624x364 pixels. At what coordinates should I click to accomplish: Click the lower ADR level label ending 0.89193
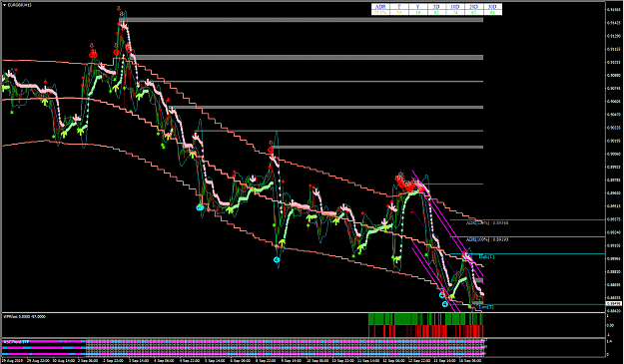487,239
